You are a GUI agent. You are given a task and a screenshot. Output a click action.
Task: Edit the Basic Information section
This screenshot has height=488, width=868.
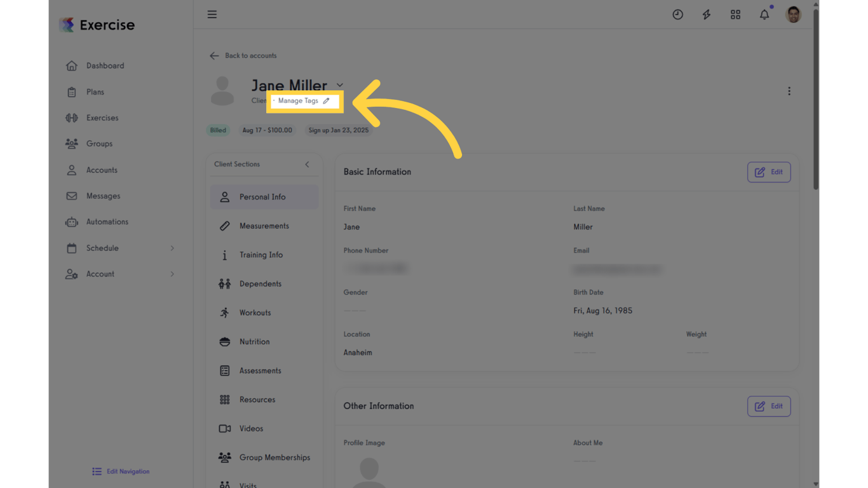[x=769, y=172]
